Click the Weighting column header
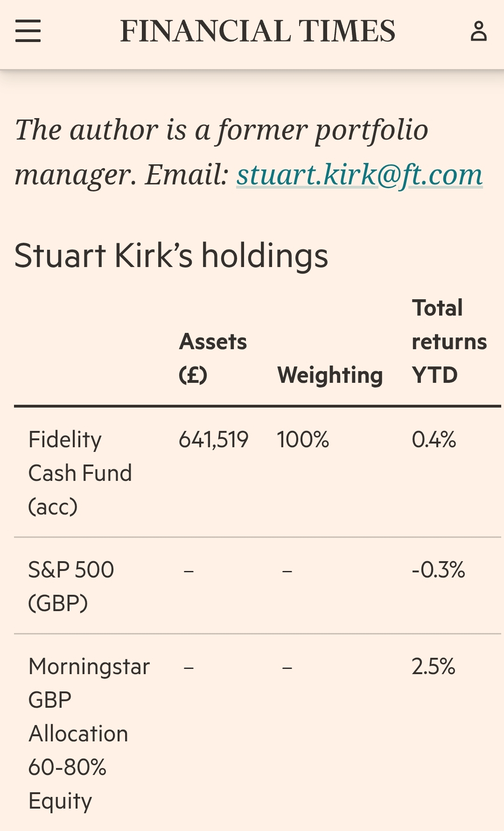This screenshot has height=831, width=504. tap(330, 375)
